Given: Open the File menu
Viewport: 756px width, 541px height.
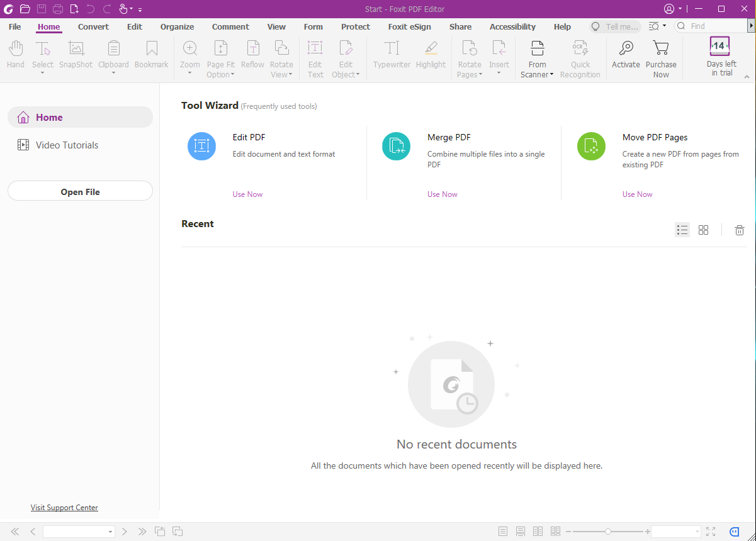Looking at the screenshot, I should coord(15,26).
